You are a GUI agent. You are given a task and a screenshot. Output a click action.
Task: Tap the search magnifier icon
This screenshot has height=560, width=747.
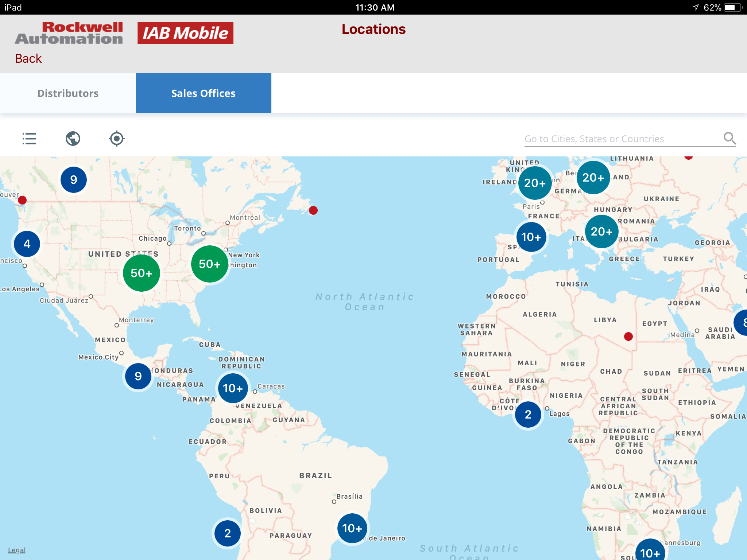[729, 139]
